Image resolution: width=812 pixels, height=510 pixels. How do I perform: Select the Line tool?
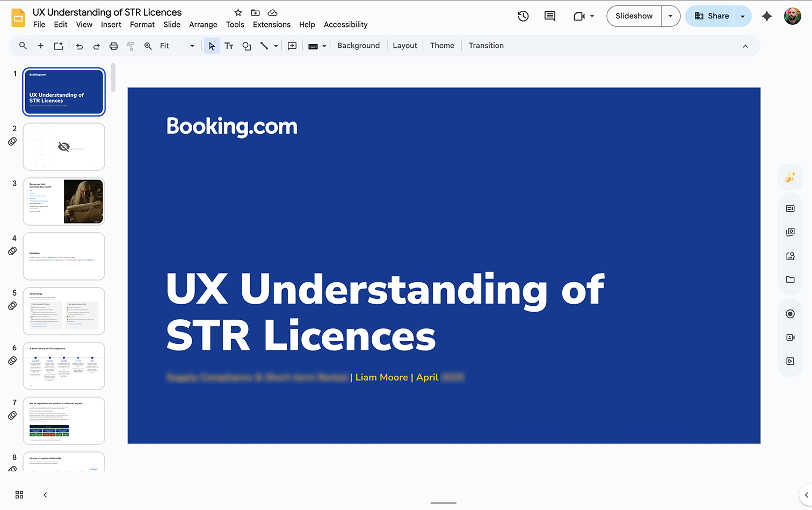pos(263,46)
